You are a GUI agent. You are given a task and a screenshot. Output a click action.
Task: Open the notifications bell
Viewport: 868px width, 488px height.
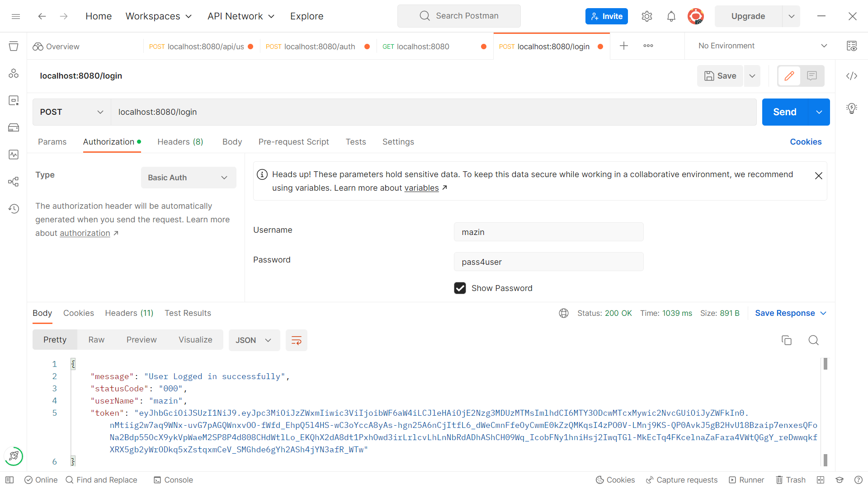click(x=671, y=16)
